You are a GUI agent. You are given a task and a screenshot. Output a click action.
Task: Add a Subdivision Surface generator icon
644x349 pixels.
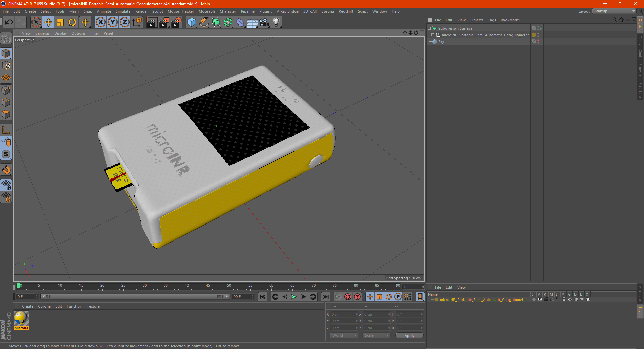pos(216,22)
